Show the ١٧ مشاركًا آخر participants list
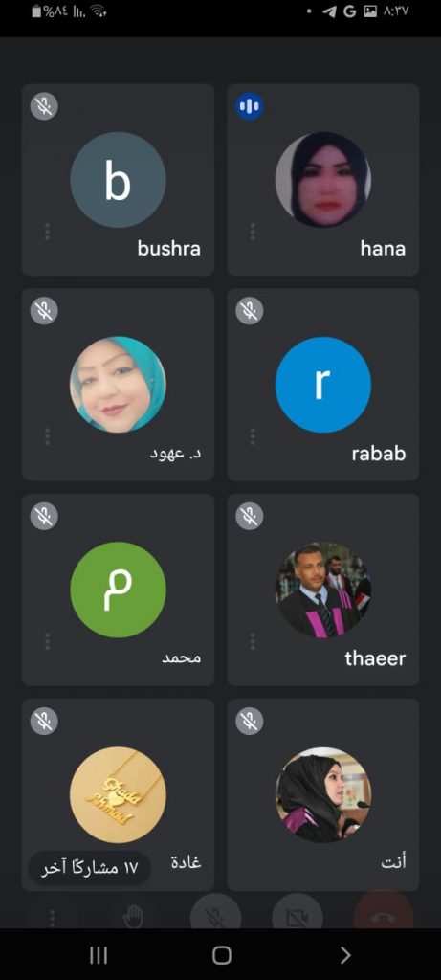The image size is (441, 980). click(89, 868)
